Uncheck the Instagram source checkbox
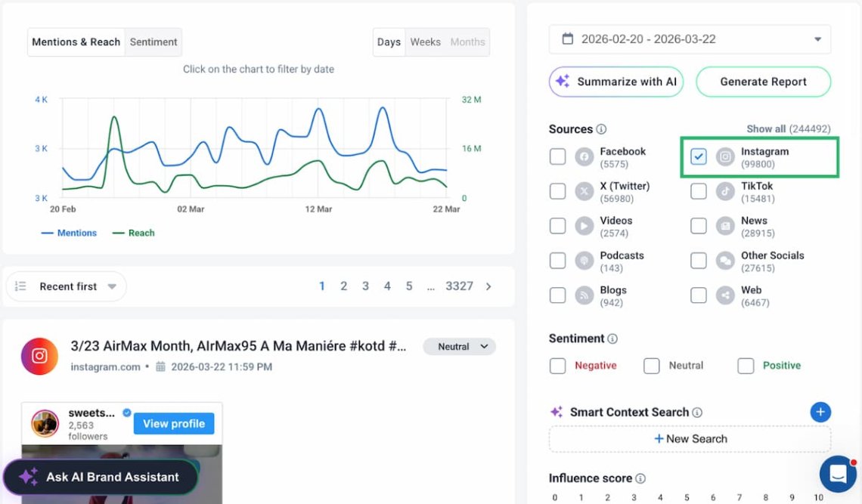862x504 pixels. tap(699, 156)
